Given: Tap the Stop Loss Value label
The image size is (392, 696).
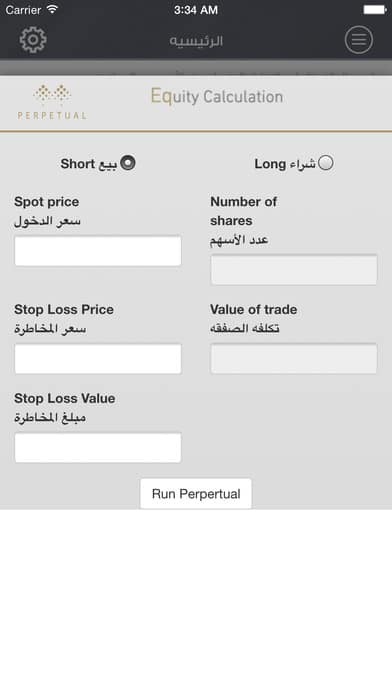Looking at the screenshot, I should pyautogui.click(x=65, y=398).
